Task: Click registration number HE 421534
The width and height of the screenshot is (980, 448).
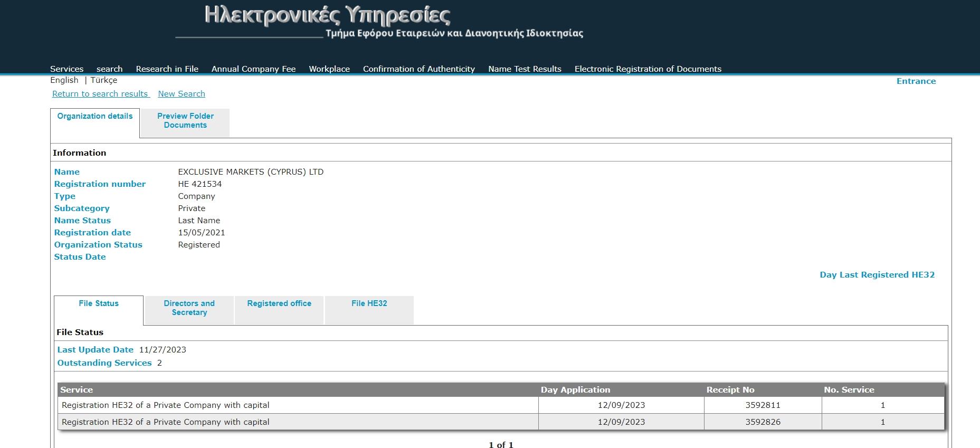Action: click(200, 184)
